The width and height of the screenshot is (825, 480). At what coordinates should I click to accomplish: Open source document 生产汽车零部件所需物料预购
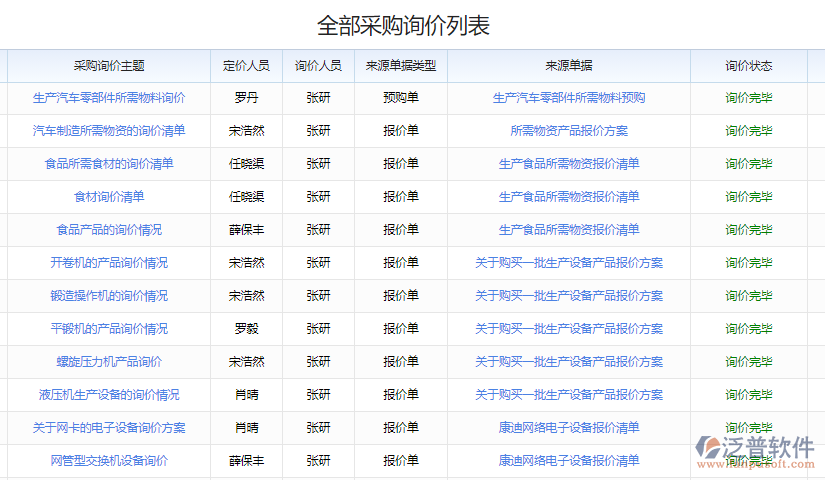click(569, 98)
